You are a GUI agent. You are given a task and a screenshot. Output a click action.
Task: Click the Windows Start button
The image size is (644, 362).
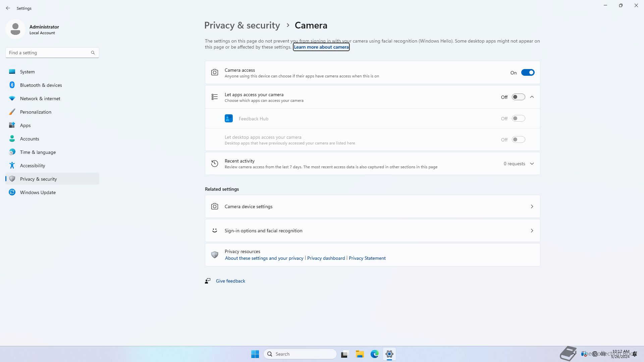255,354
